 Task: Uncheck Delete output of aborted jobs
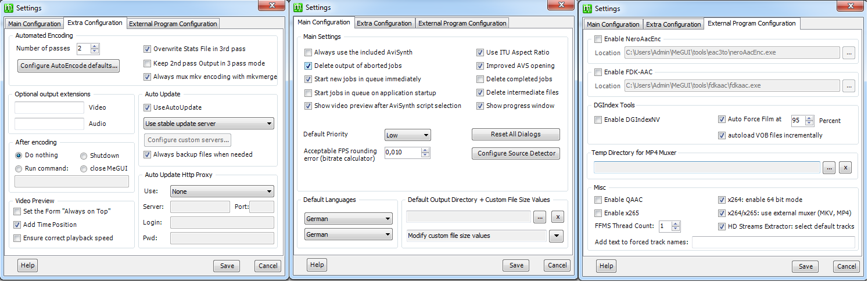pyautogui.click(x=308, y=66)
